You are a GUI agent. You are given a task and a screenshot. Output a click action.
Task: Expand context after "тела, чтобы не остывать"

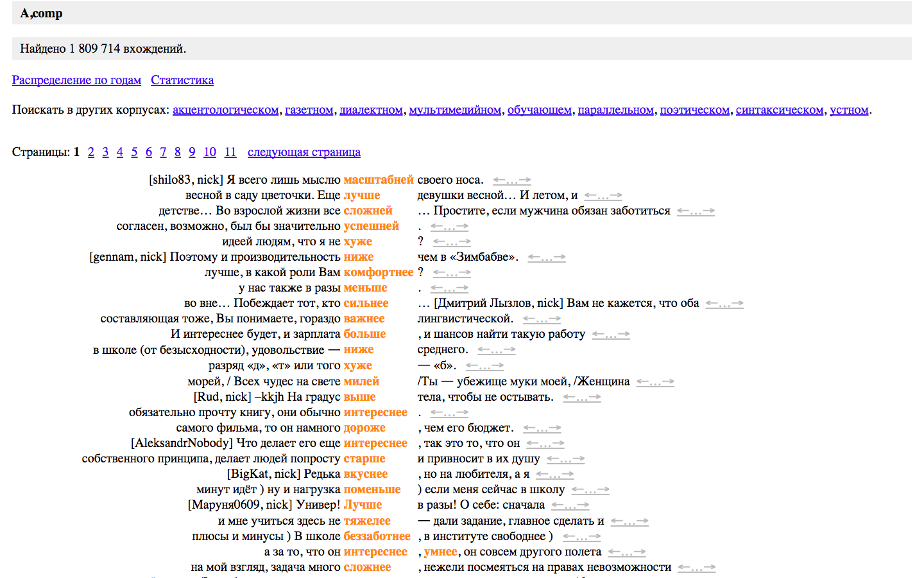581,398
